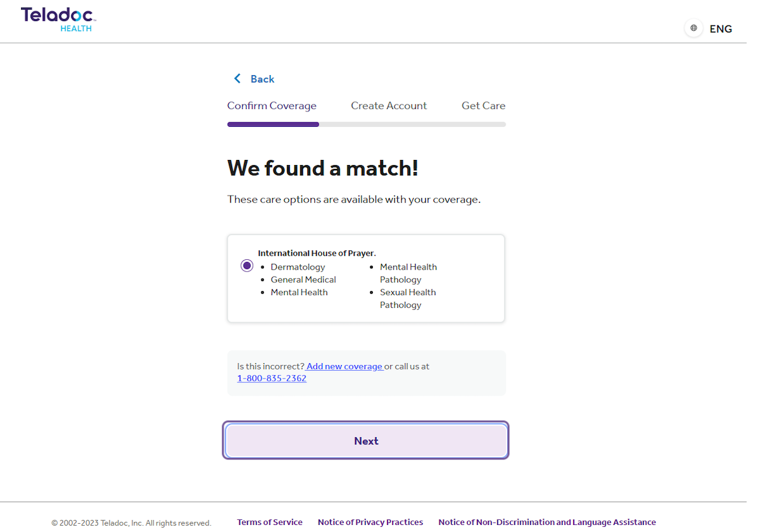Click the Mental Health Pathology item

(409, 273)
